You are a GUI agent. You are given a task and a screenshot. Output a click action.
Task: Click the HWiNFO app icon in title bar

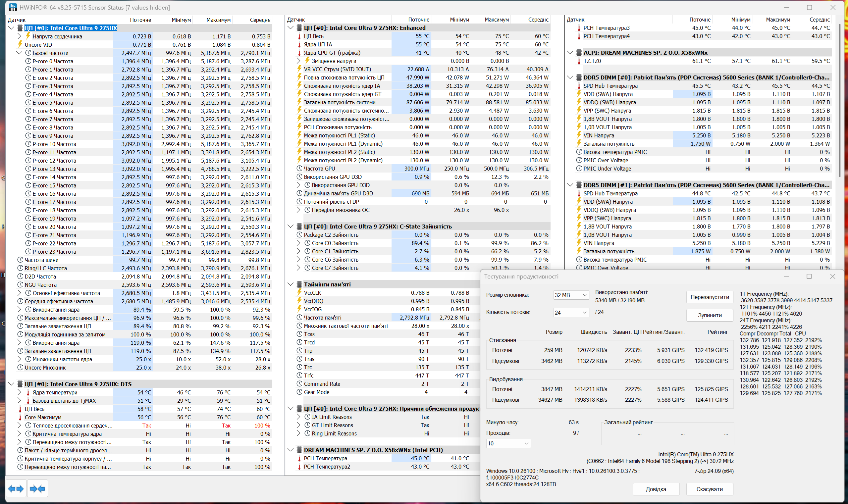pyautogui.click(x=13, y=7)
